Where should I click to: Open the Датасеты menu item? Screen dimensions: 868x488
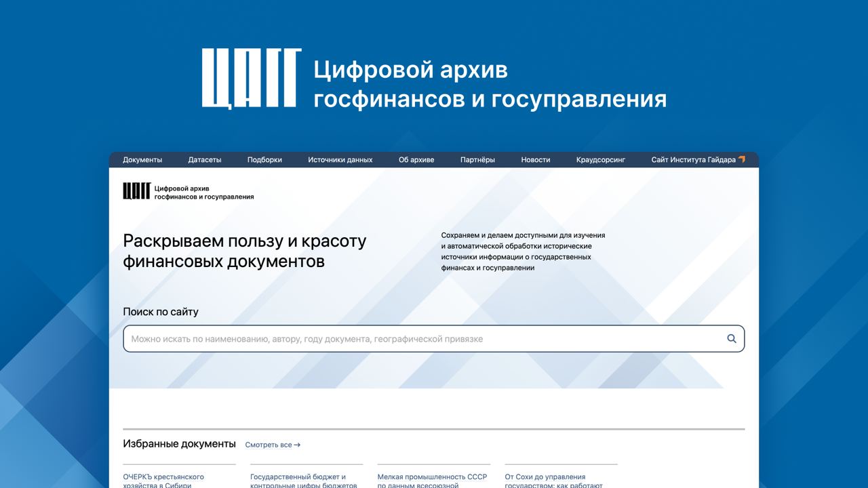tap(205, 160)
